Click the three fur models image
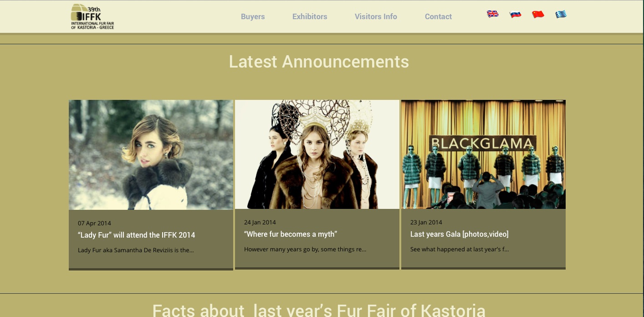The height and width of the screenshot is (317, 644). pyautogui.click(x=317, y=154)
